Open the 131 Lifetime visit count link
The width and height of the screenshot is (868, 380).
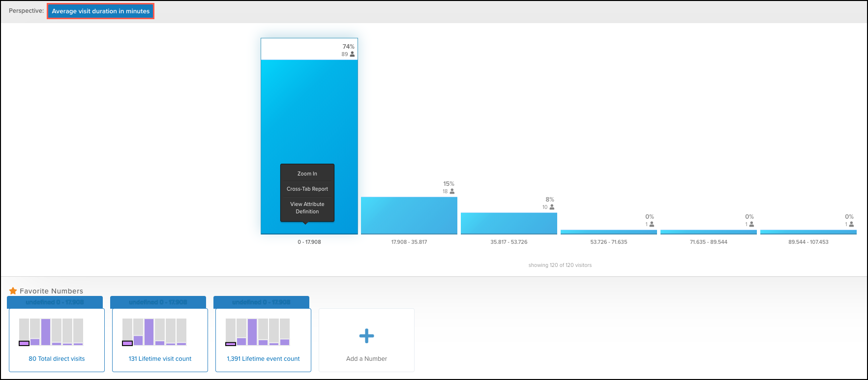click(x=160, y=359)
